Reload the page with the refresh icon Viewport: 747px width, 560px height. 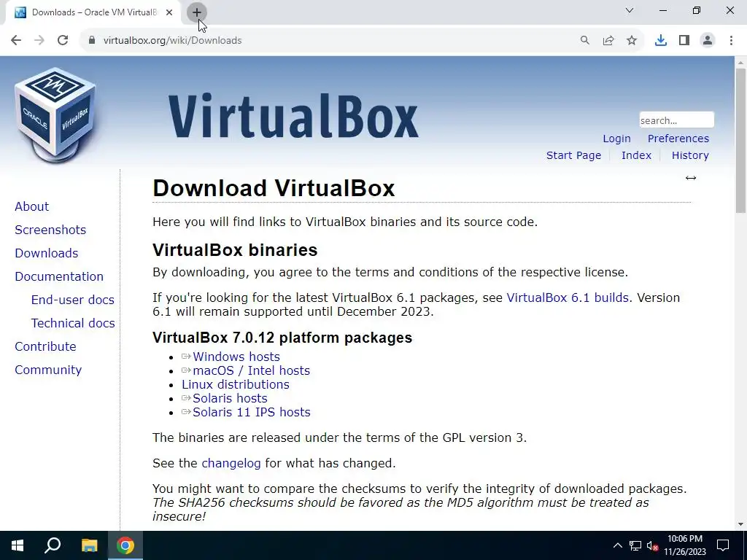(x=63, y=41)
